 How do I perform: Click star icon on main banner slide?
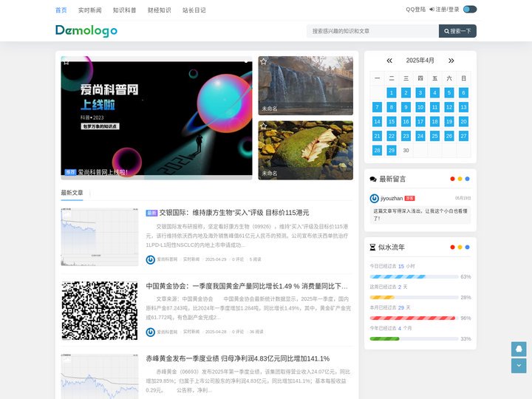[66, 62]
